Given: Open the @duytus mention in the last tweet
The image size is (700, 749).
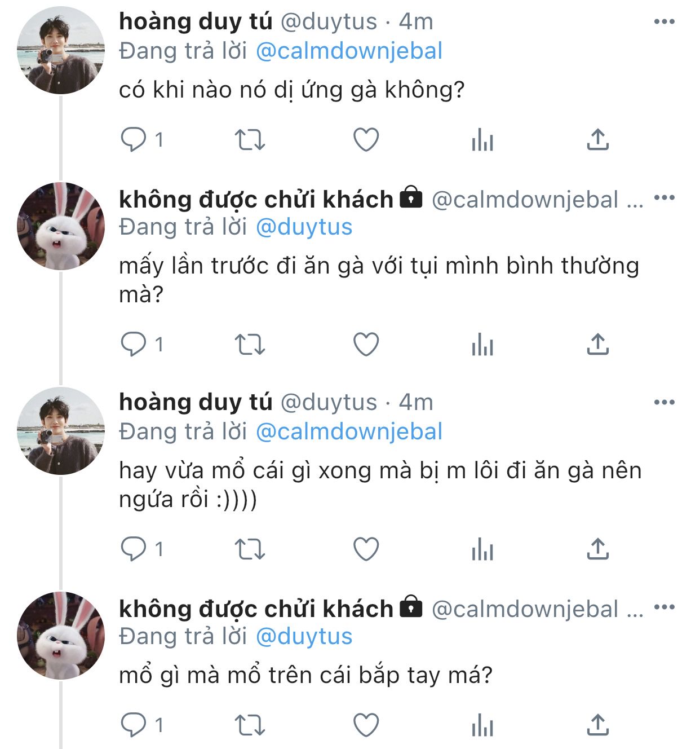Looking at the screenshot, I should tap(304, 637).
